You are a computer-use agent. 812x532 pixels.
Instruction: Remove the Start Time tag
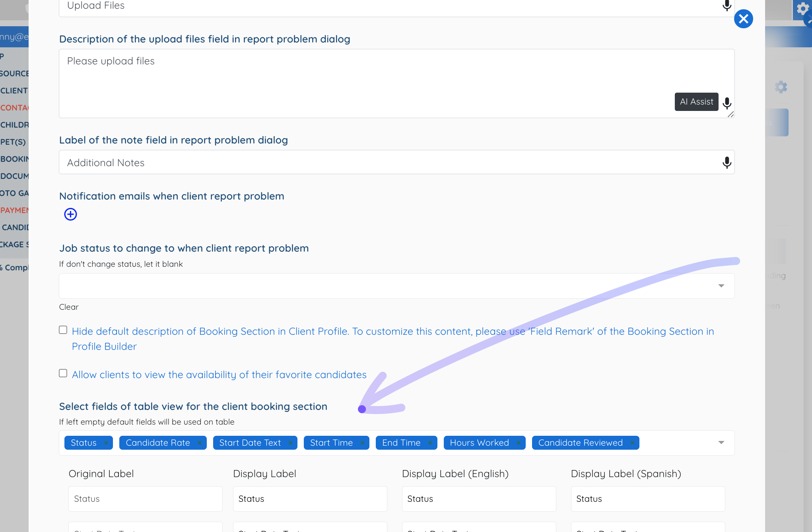(x=362, y=443)
